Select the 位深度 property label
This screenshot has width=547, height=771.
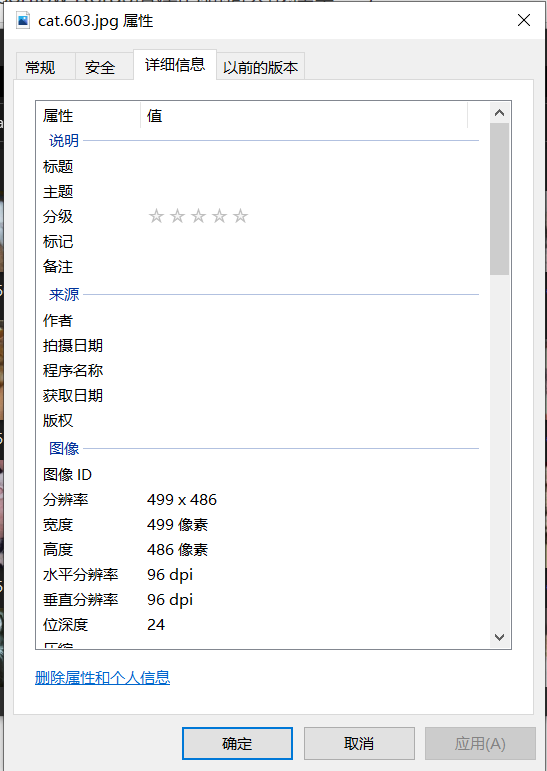[x=65, y=625]
